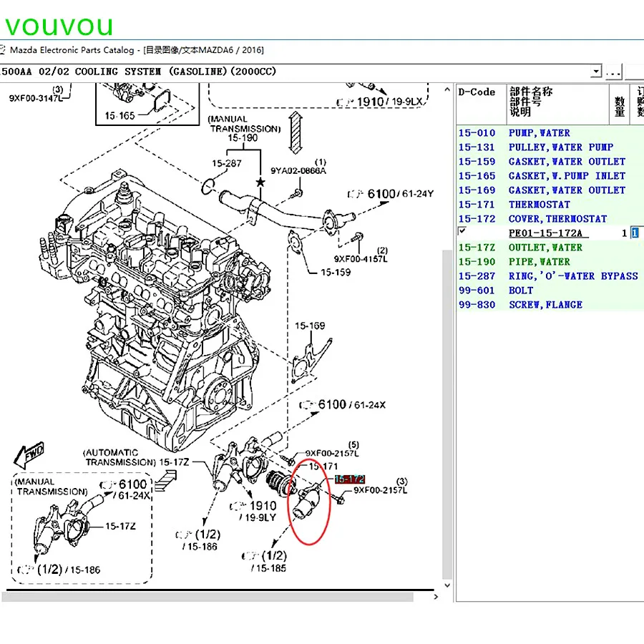Open (1/2) / 15-186 link below automatic outlet

click(198, 540)
